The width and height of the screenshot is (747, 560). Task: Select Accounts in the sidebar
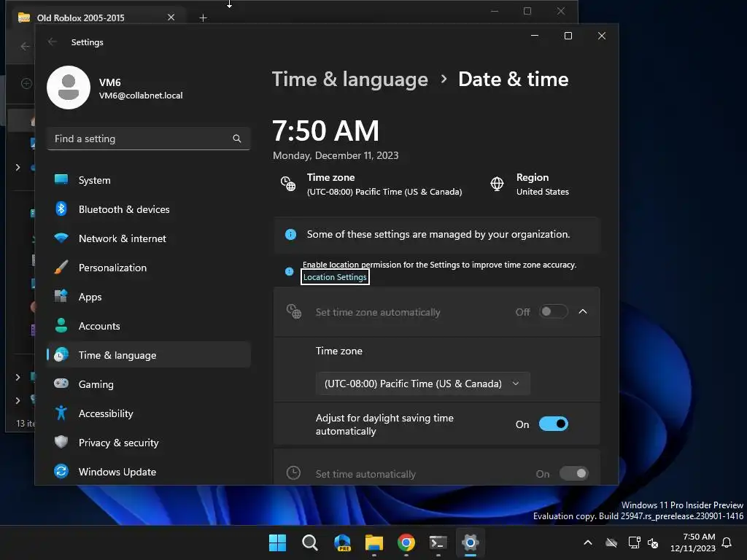tap(149, 326)
